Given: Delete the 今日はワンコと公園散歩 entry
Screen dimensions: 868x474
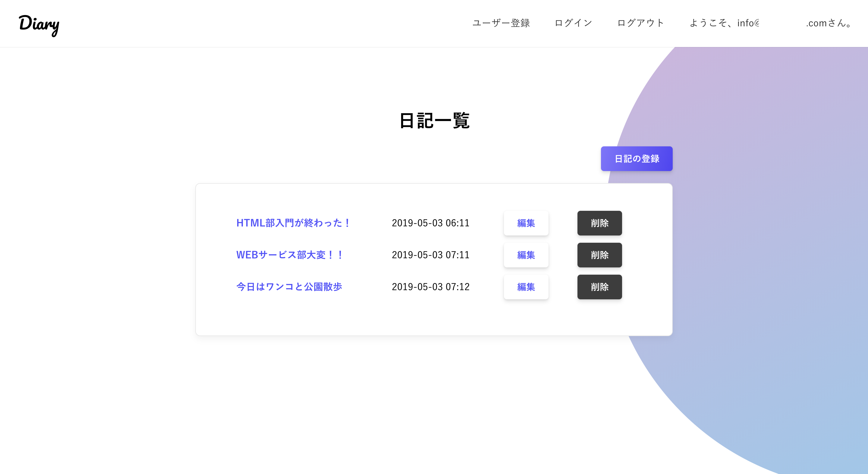Looking at the screenshot, I should (x=599, y=287).
